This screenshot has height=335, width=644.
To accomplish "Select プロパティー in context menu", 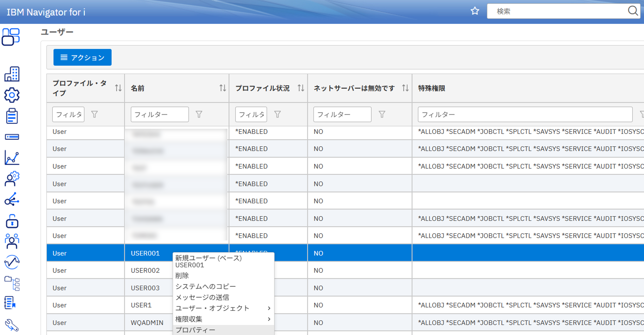I will pos(196,330).
